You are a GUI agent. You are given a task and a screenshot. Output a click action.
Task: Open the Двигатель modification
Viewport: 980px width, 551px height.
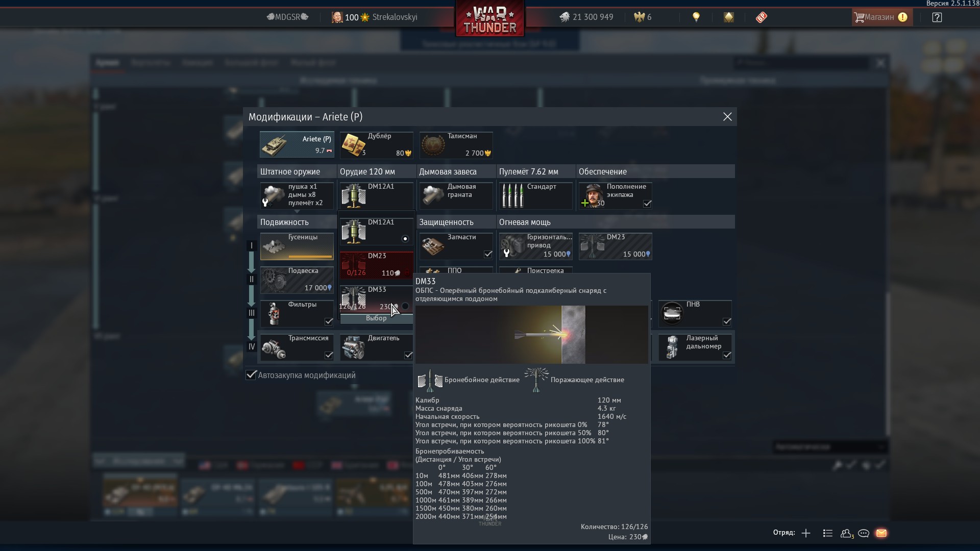point(377,347)
